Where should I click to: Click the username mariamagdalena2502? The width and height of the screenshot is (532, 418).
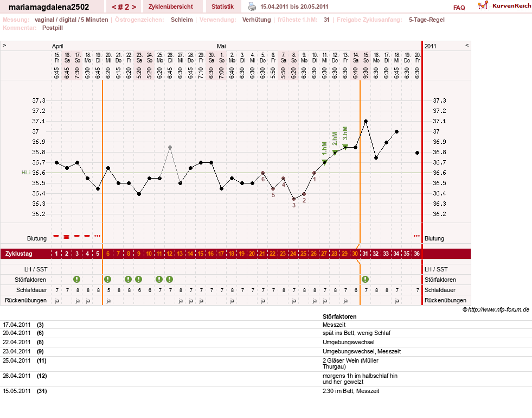pyautogui.click(x=49, y=7)
